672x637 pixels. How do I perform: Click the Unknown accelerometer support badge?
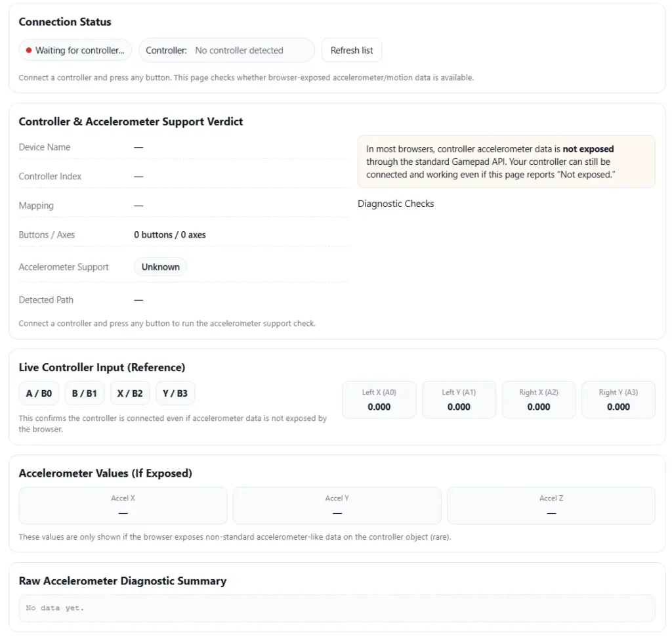point(160,267)
